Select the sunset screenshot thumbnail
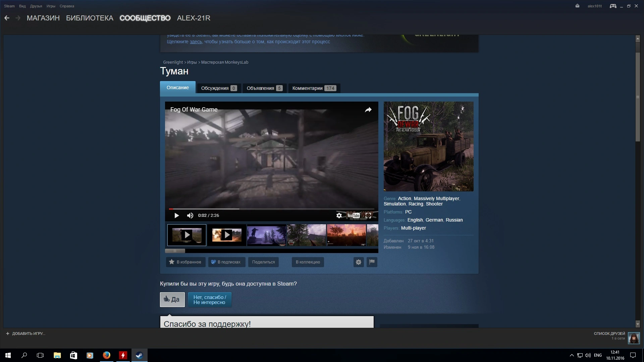644x362 pixels. click(x=346, y=235)
